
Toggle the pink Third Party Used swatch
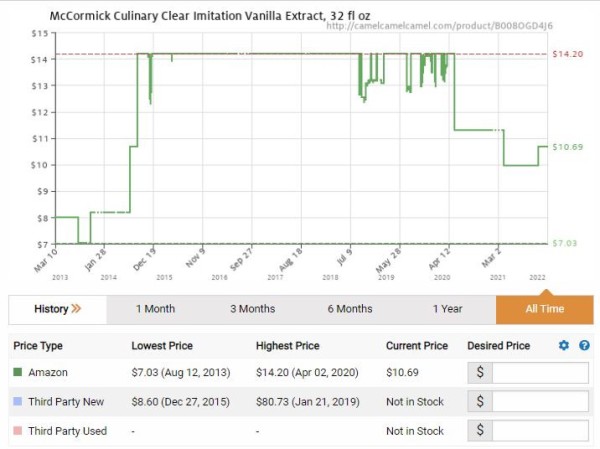[18, 431]
